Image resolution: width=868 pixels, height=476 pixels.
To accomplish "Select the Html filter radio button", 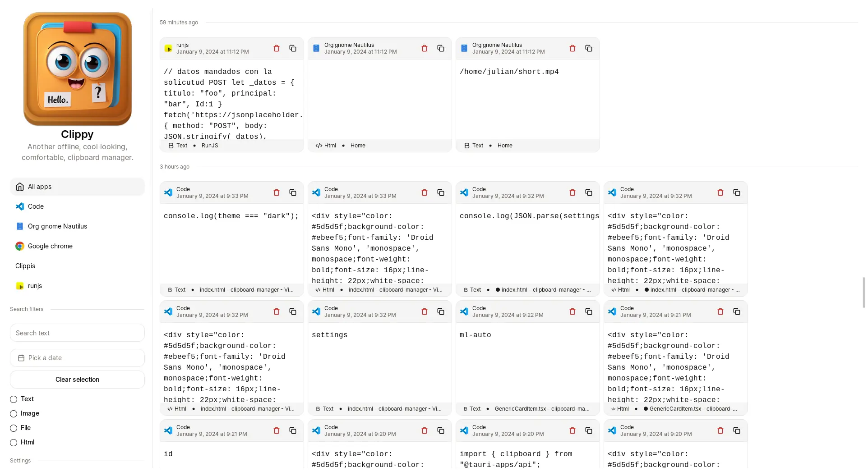I will point(14,443).
